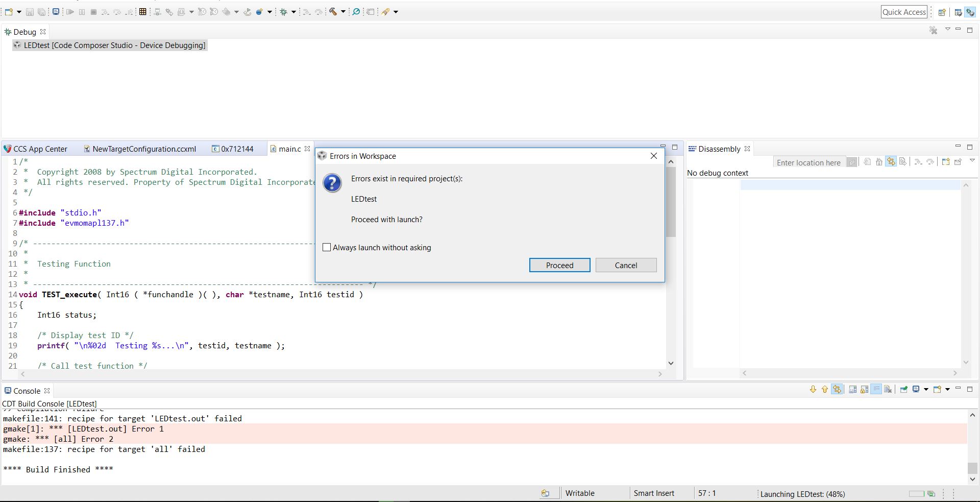Click Disassembly pin-to-context icon
The width and height of the screenshot is (980, 502).
pos(958,162)
